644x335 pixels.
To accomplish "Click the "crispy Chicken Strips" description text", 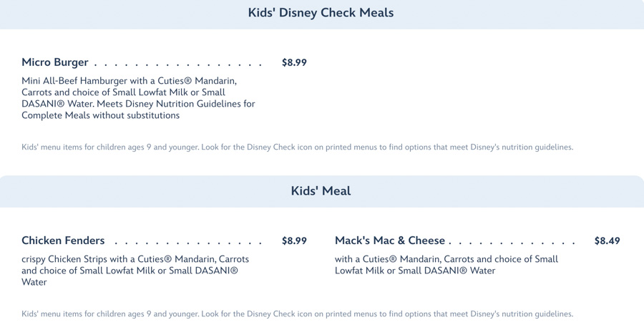I will [x=66, y=259].
